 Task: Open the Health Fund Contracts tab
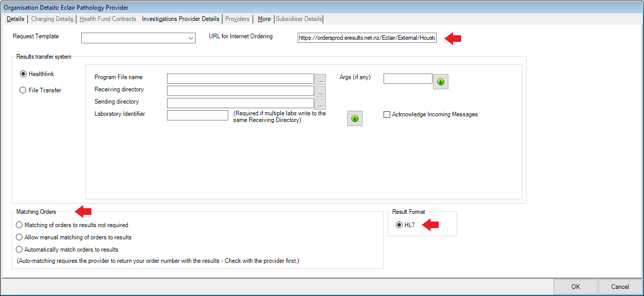click(108, 19)
